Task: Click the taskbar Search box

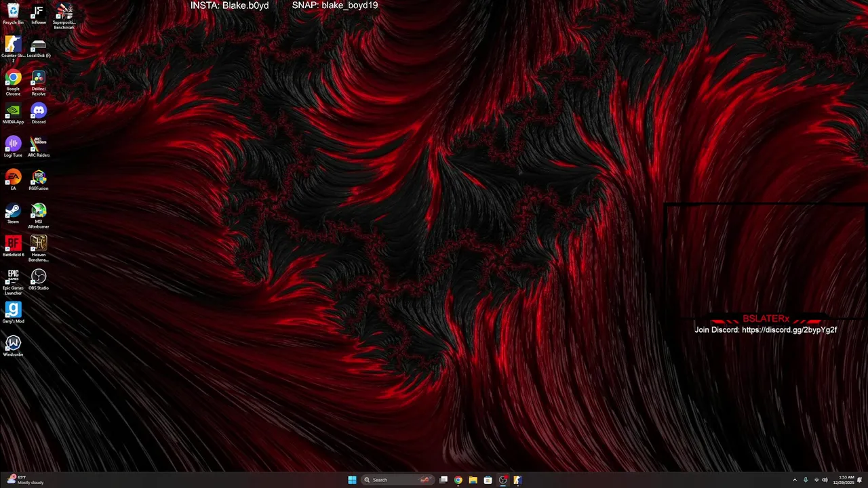Action: click(x=397, y=480)
